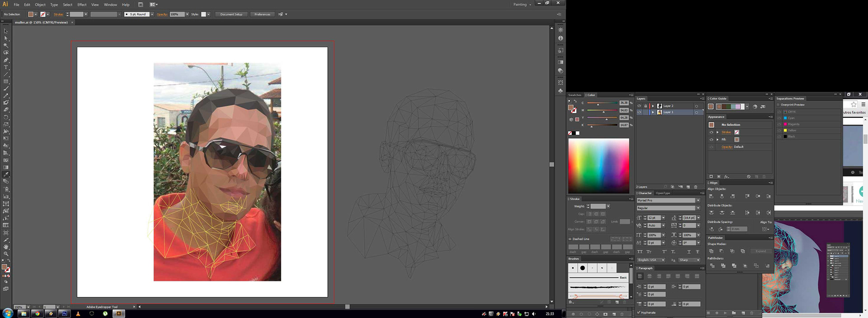Select the Type tool
This screenshot has height=318, width=868.
6,67
